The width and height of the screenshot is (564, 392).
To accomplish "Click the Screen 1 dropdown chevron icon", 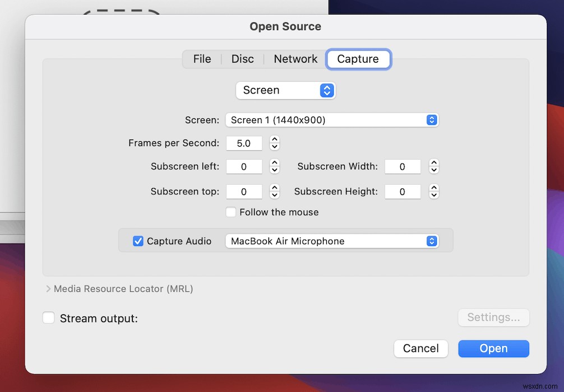I will (431, 120).
